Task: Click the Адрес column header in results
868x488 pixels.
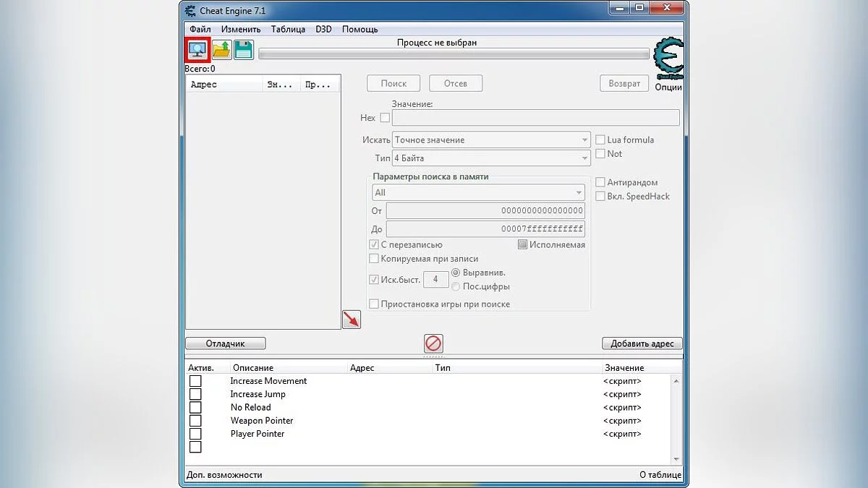Action: point(224,85)
